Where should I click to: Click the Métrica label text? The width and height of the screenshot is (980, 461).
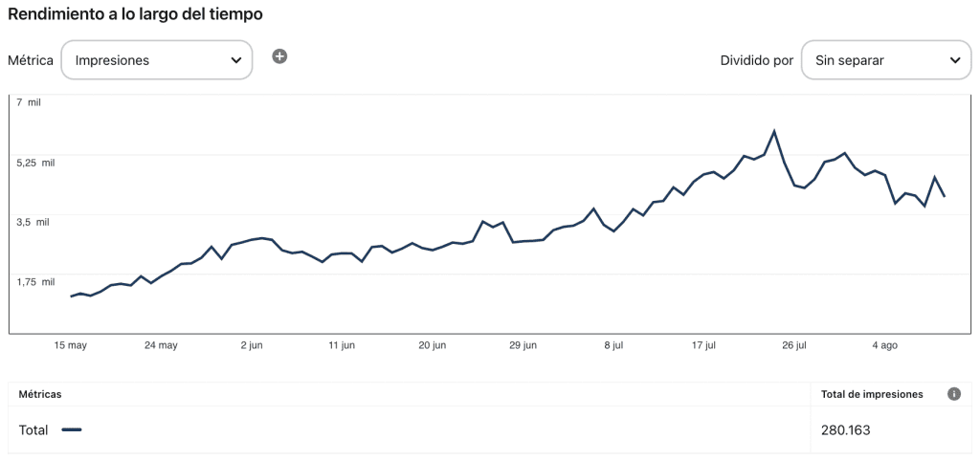coord(30,60)
